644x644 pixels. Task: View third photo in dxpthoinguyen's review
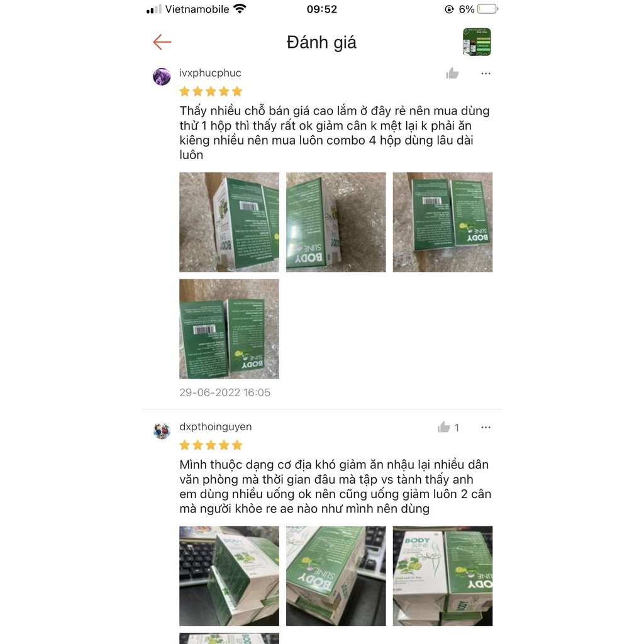(443, 576)
